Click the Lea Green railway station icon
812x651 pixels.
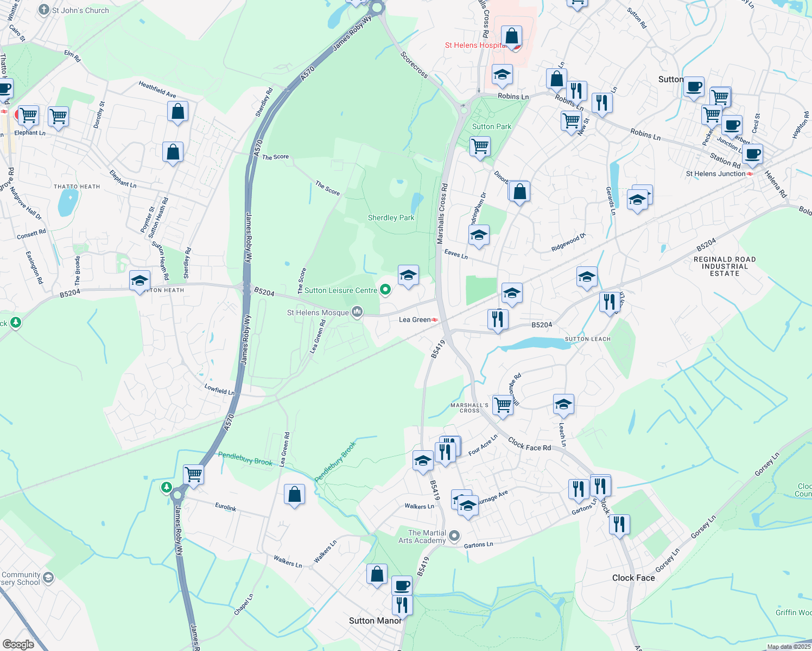click(x=435, y=320)
